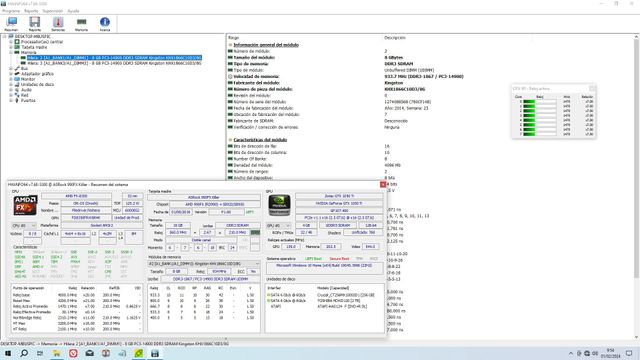Image resolution: width=640 pixels, height=360 pixels.
Task: Expand the Tarjeta madre tree node
Action: tap(11, 47)
